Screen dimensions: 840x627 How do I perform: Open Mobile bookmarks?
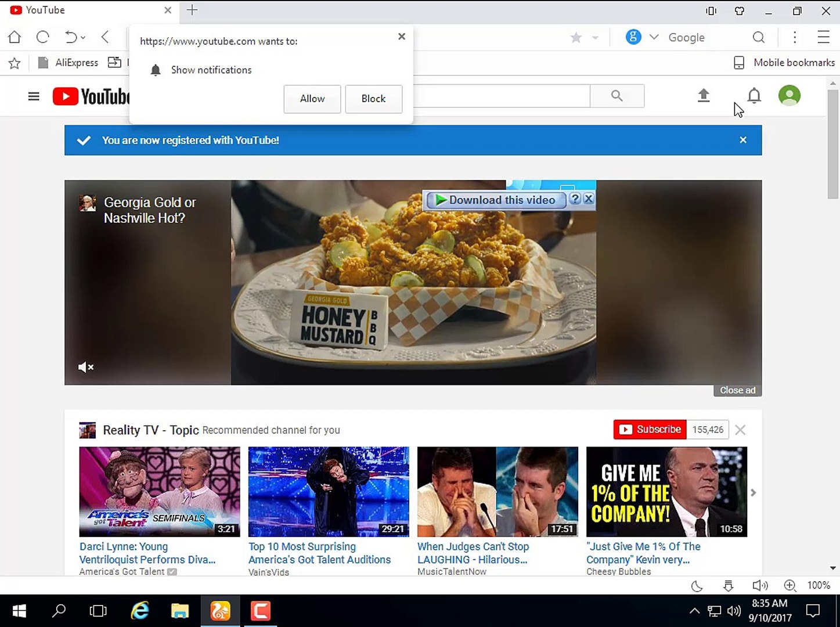[784, 63]
